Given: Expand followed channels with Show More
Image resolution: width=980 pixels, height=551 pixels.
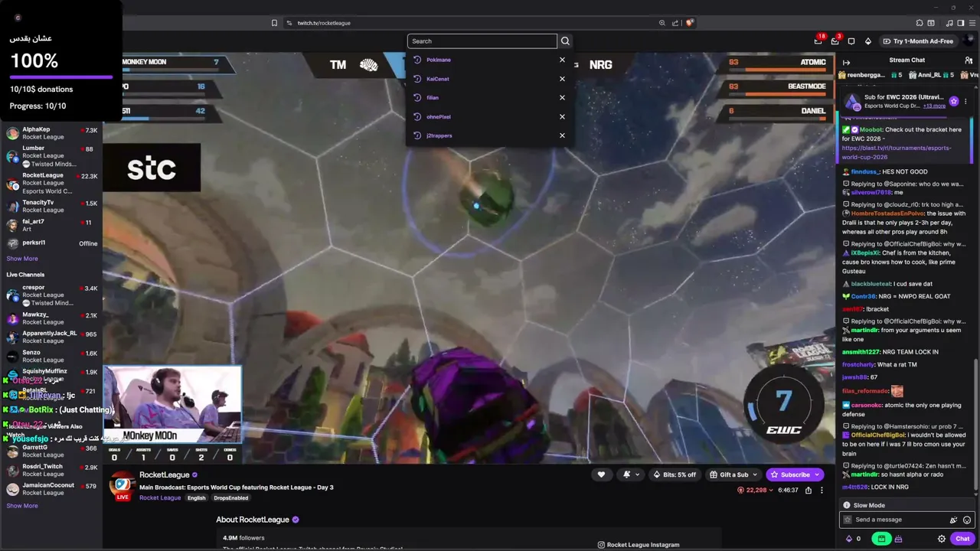Looking at the screenshot, I should tap(22, 259).
